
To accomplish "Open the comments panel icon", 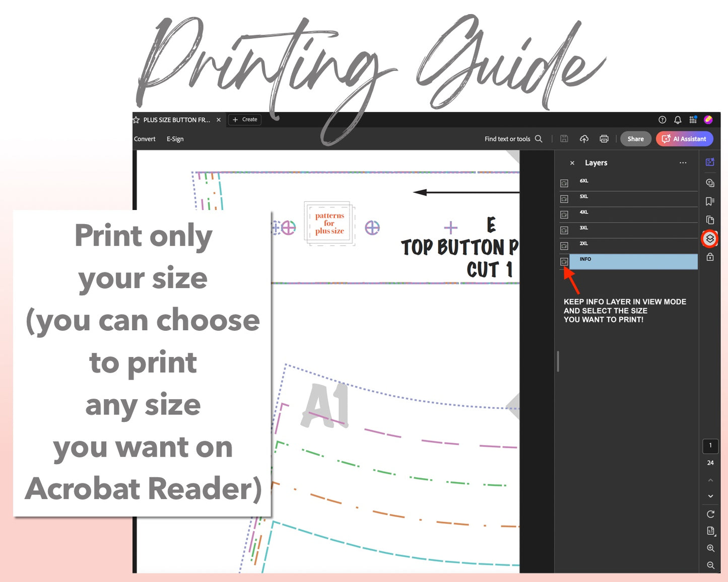I will (710, 183).
